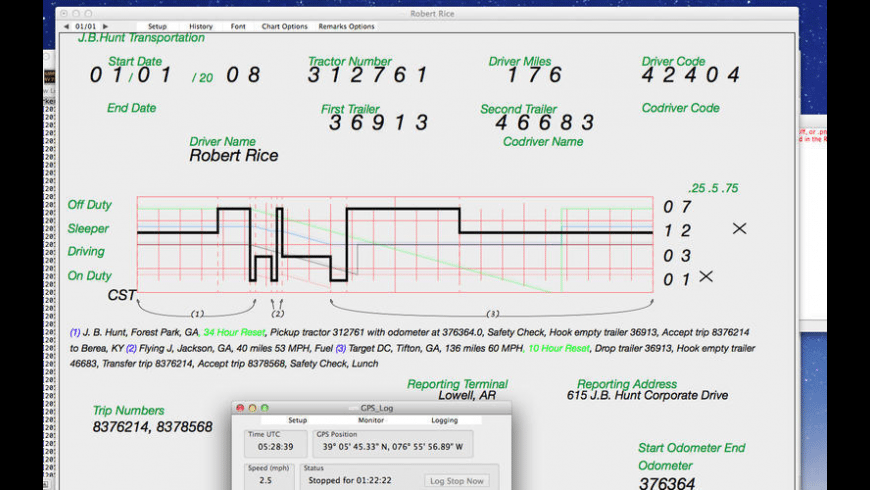Click the Off Duty row label

(89, 205)
